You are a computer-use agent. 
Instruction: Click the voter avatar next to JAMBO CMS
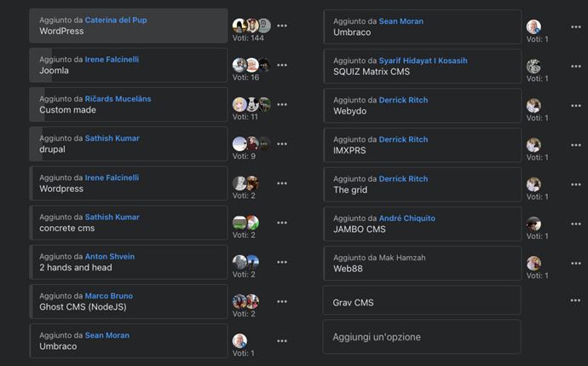click(x=533, y=224)
